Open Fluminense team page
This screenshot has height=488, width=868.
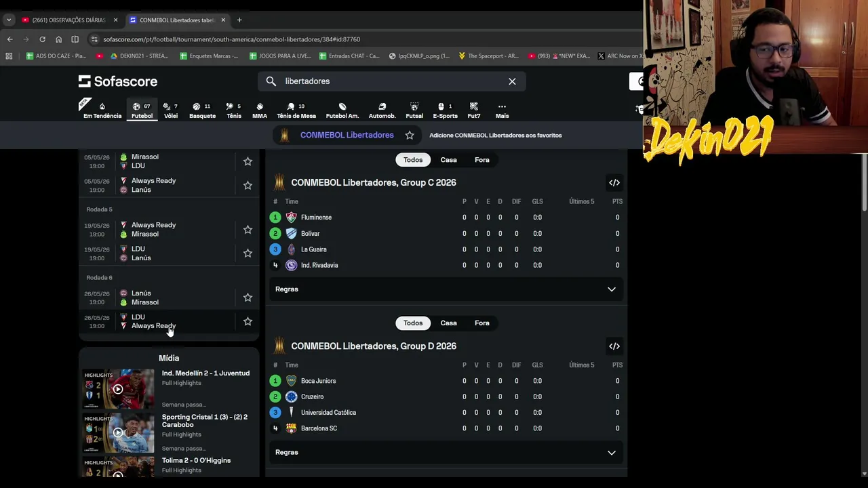(x=316, y=218)
